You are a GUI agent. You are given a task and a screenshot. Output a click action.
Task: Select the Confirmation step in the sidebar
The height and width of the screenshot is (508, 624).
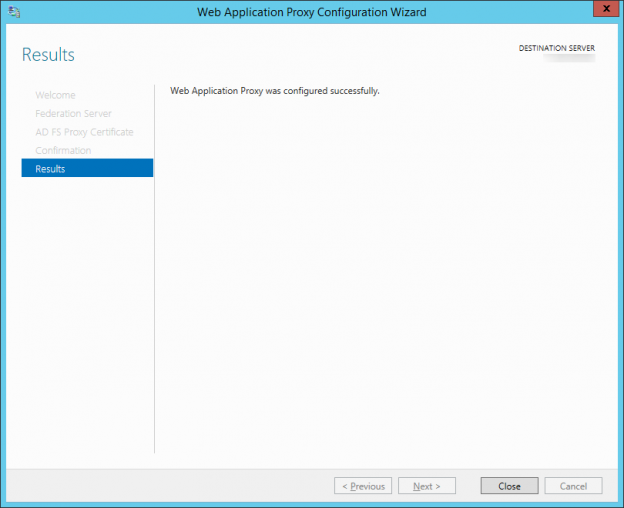pos(63,150)
